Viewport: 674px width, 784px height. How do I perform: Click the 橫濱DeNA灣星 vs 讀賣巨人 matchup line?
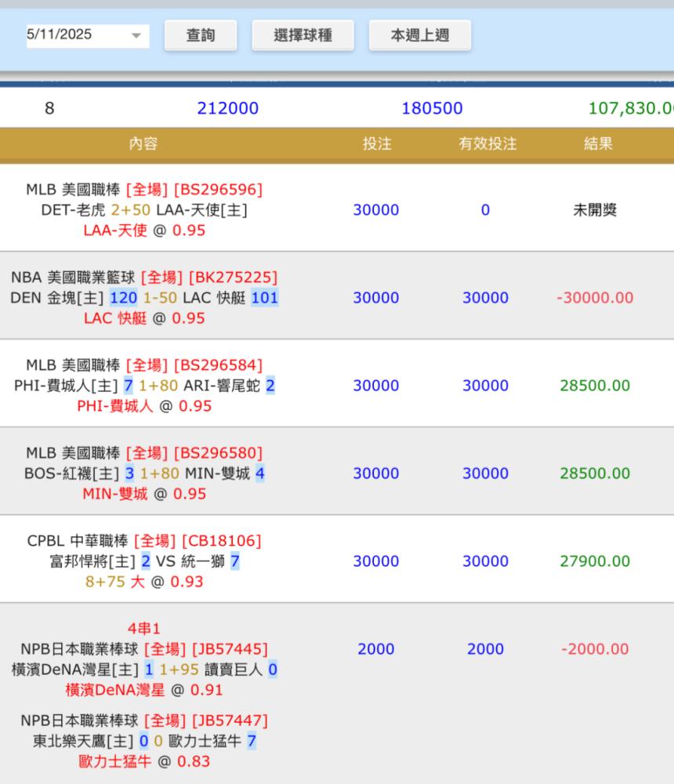tap(144, 670)
